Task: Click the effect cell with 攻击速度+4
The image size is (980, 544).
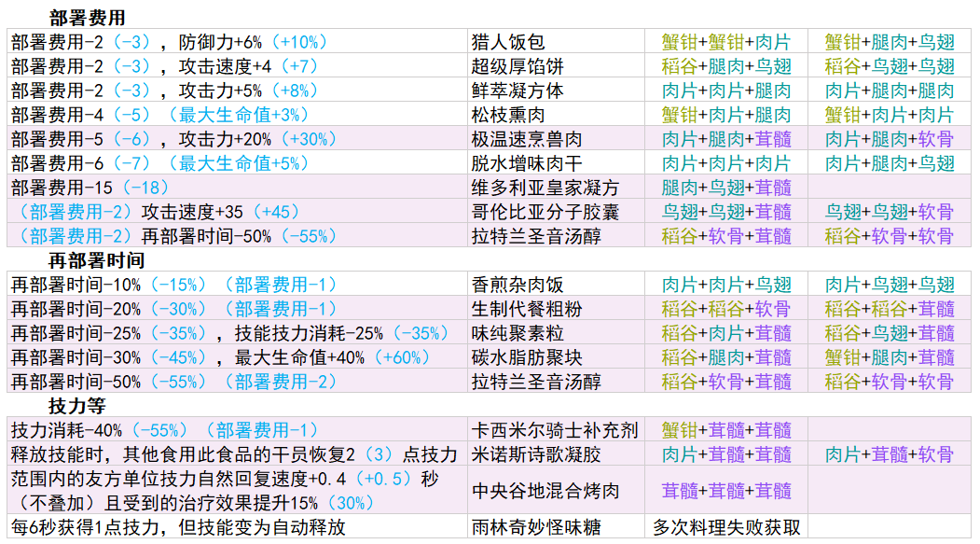Action: pos(237,66)
